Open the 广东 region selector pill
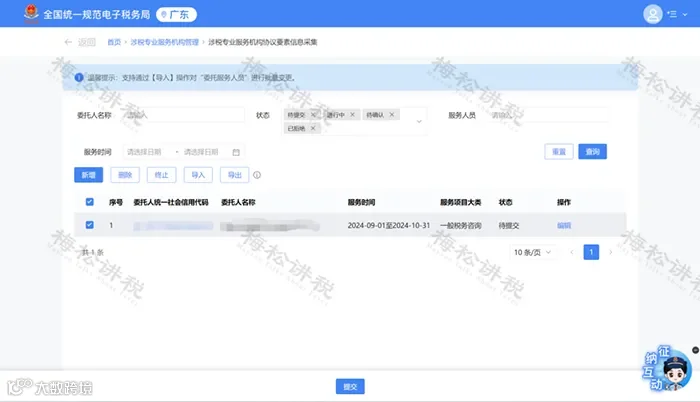 (x=176, y=15)
